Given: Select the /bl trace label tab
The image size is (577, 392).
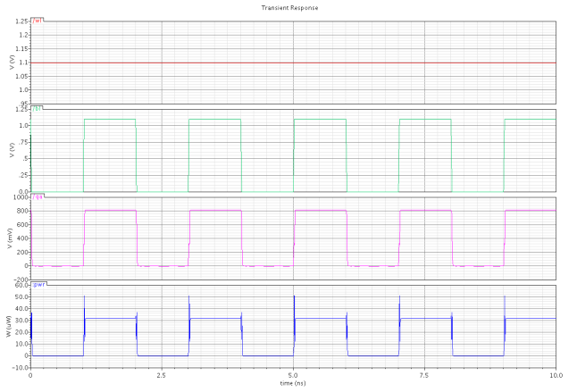Looking at the screenshot, I should tap(37, 107).
